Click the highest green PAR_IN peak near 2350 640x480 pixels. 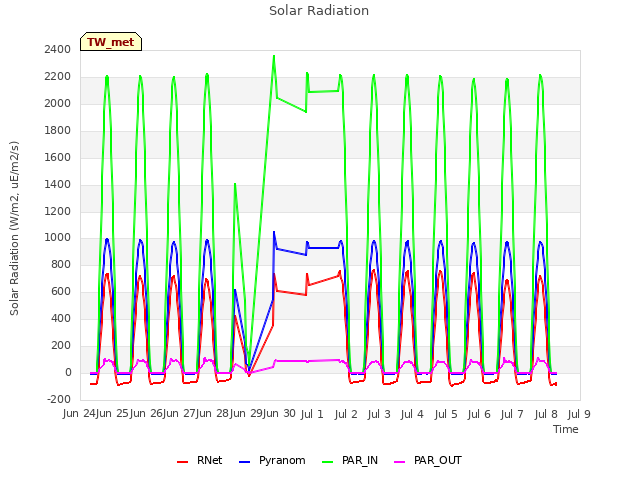click(x=274, y=56)
